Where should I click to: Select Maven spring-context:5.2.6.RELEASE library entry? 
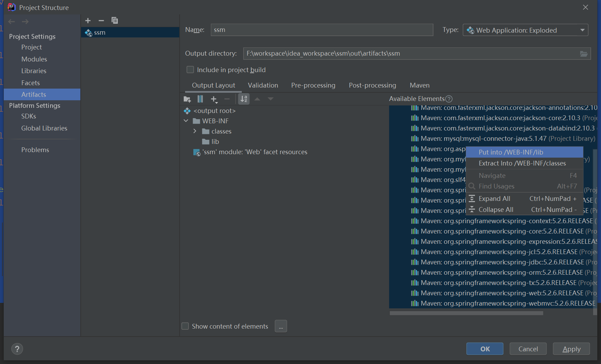[503, 221]
